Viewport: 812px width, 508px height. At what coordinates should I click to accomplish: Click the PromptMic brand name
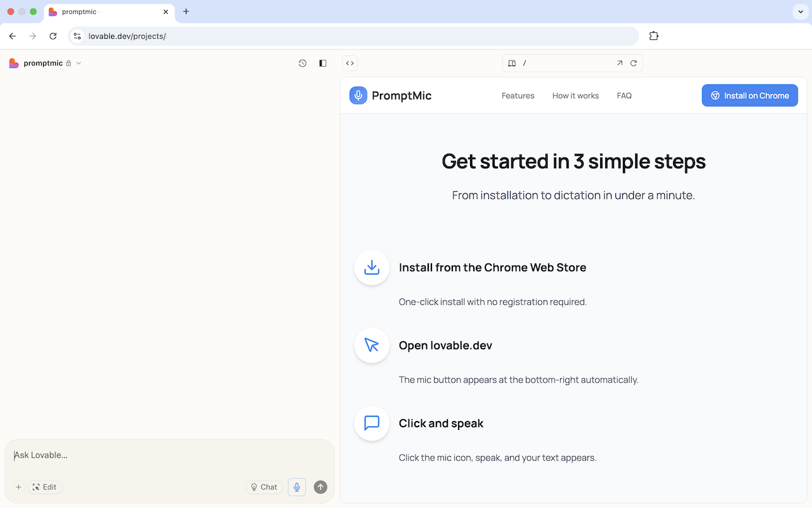tap(402, 96)
